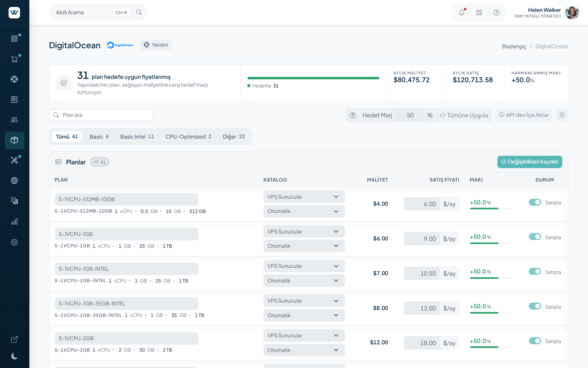Click the Planlar list icon
This screenshot has height=368, width=588.
[58, 162]
